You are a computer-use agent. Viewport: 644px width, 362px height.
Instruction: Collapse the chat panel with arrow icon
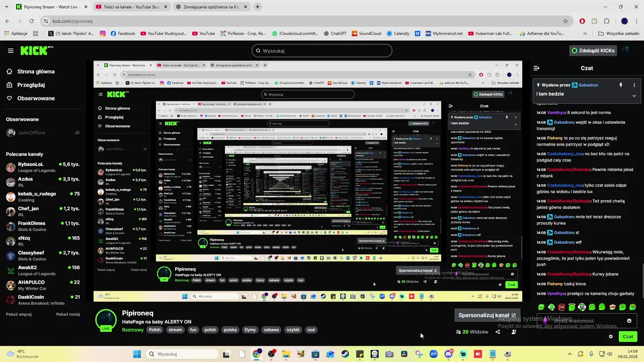[536, 68]
